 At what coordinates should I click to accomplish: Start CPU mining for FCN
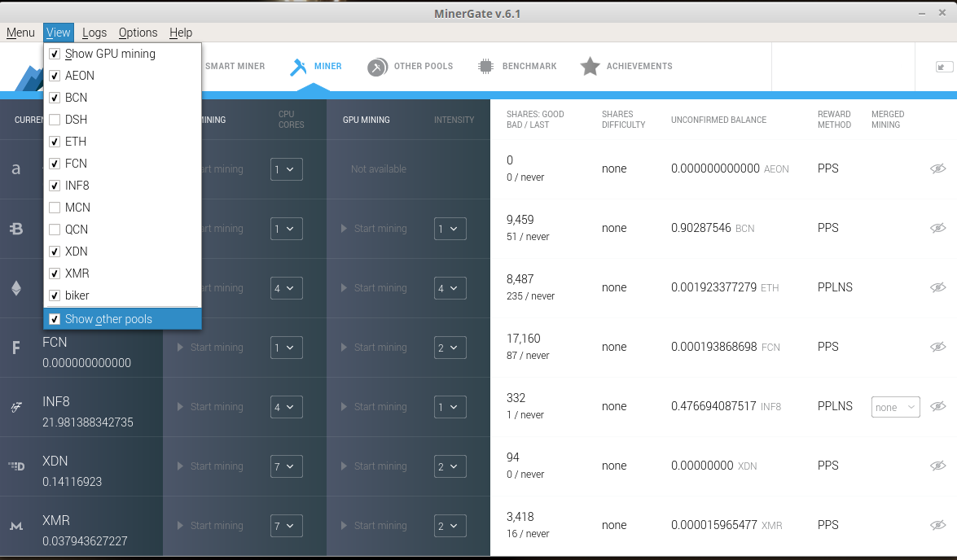210,347
